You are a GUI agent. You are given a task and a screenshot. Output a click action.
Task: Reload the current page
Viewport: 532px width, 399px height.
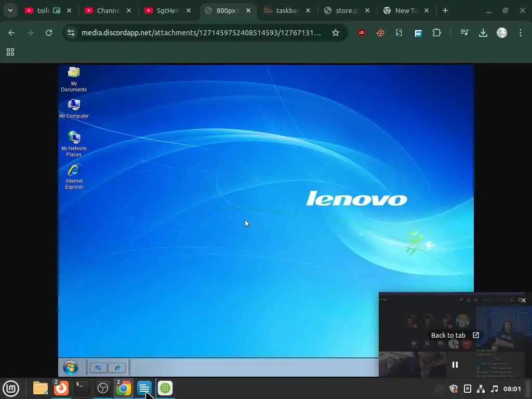tap(49, 33)
